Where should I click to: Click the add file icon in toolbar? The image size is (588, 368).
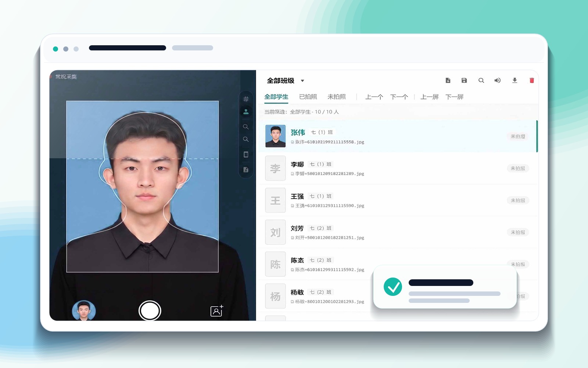[x=448, y=81]
